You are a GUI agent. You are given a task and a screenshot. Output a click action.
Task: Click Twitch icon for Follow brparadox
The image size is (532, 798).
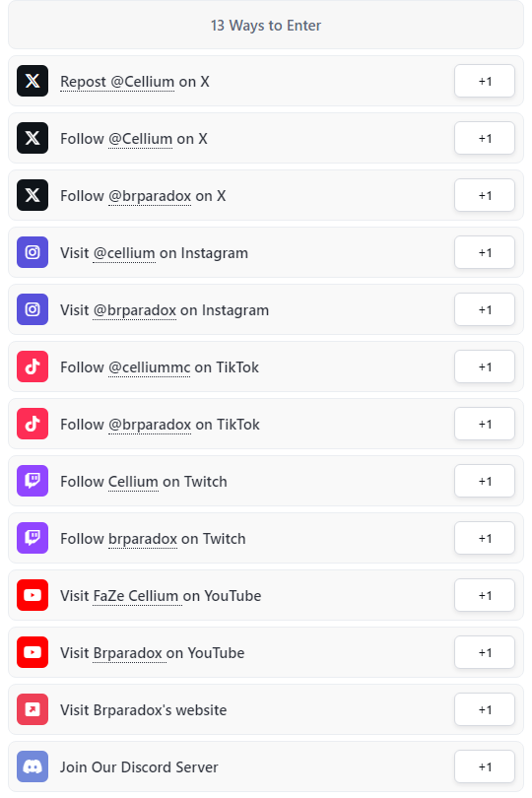pos(33,538)
